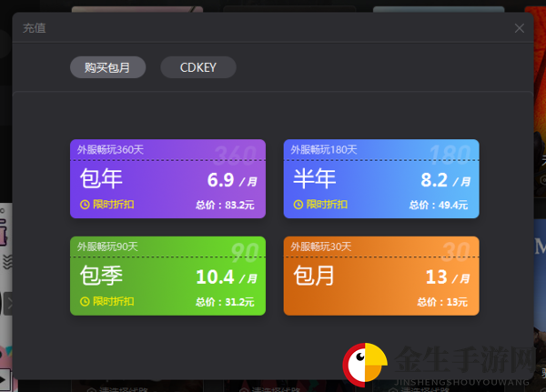Click 总价：49.4元 on the blue card
This screenshot has height=392, width=546.
[x=439, y=205]
